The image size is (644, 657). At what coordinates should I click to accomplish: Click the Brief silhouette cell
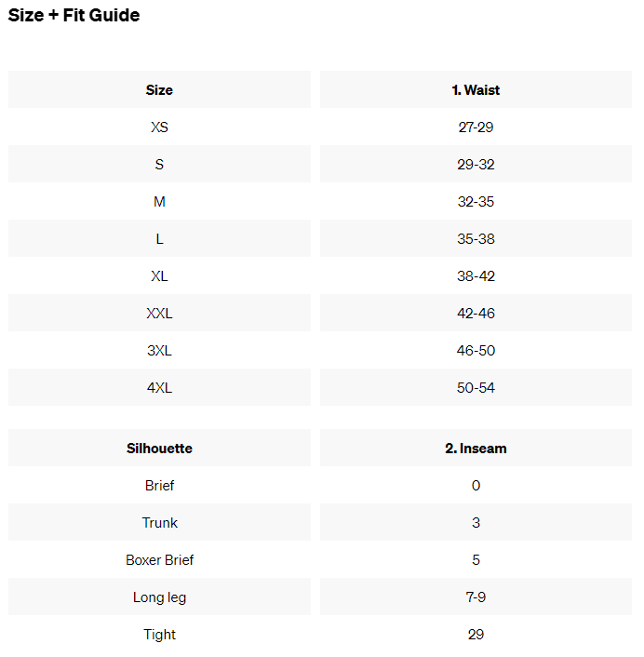(159, 486)
